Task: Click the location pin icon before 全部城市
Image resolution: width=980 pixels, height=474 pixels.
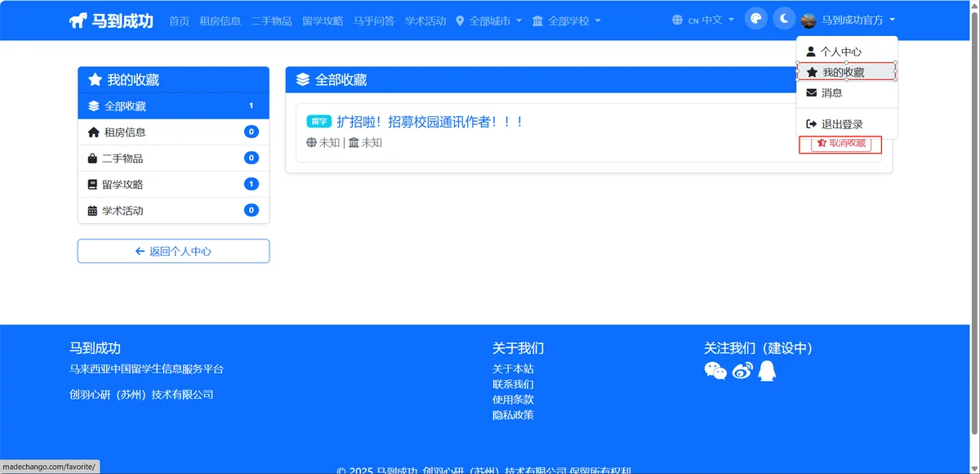Action: coord(460,20)
